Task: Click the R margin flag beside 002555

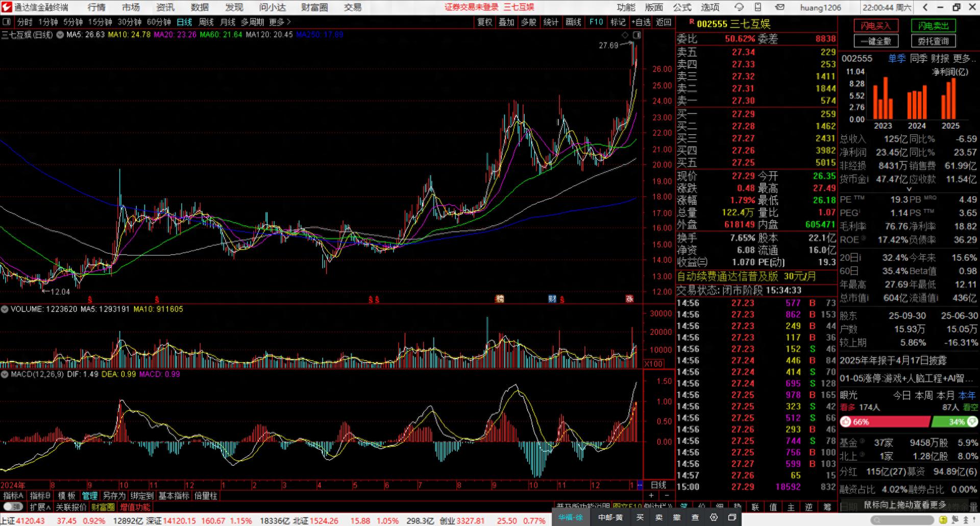Action: point(692,22)
